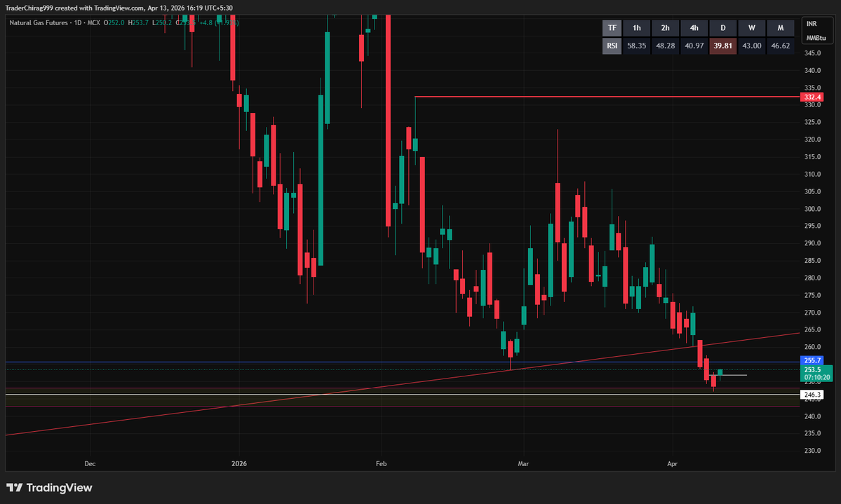841x504 pixels.
Task: Switch to the 2h timeframe column
Action: (665, 27)
